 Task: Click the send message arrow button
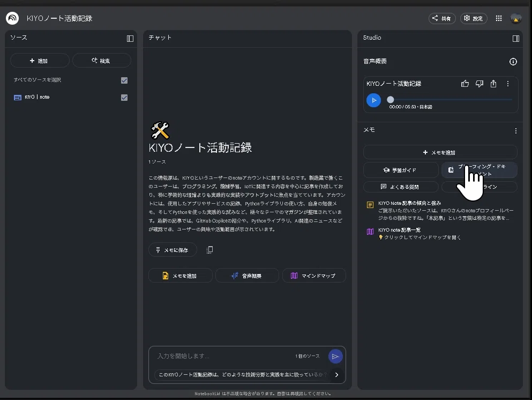point(335,356)
